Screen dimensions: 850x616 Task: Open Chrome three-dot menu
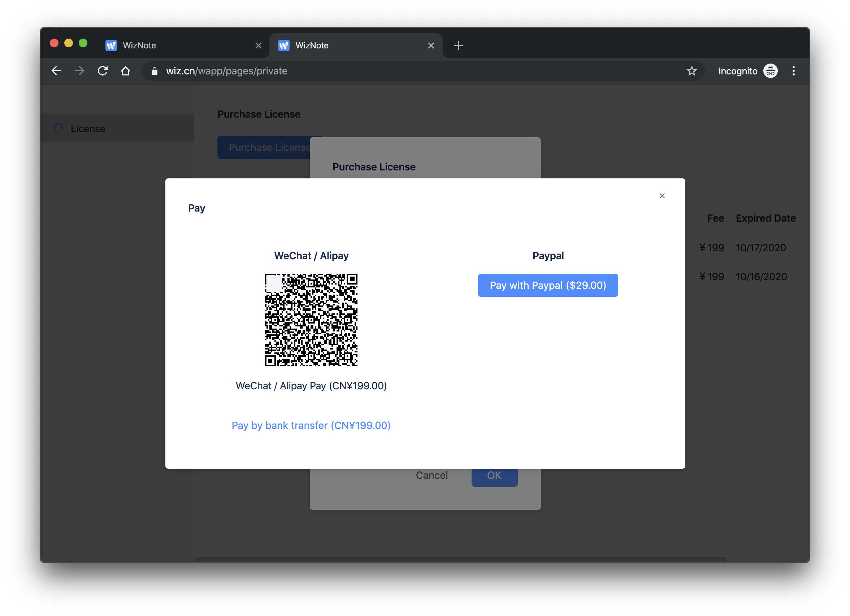[793, 71]
